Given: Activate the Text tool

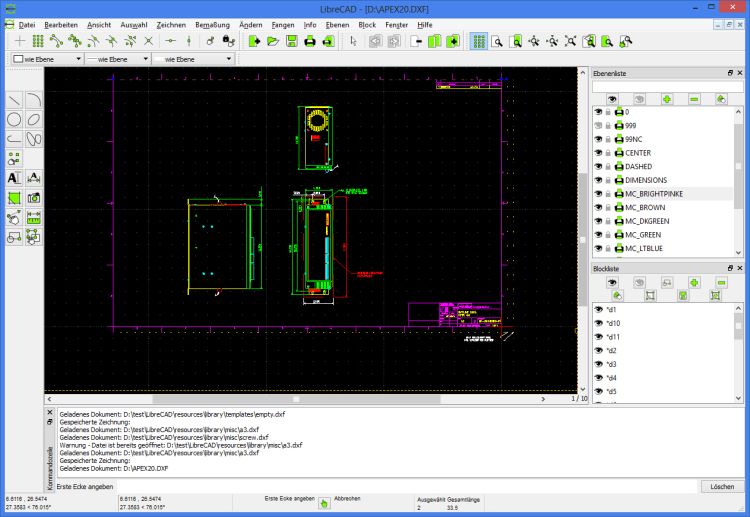Looking at the screenshot, I should (15, 177).
